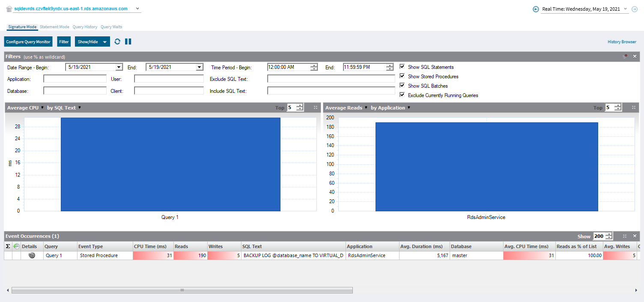Click the Exclude SQL Text field

(331, 79)
